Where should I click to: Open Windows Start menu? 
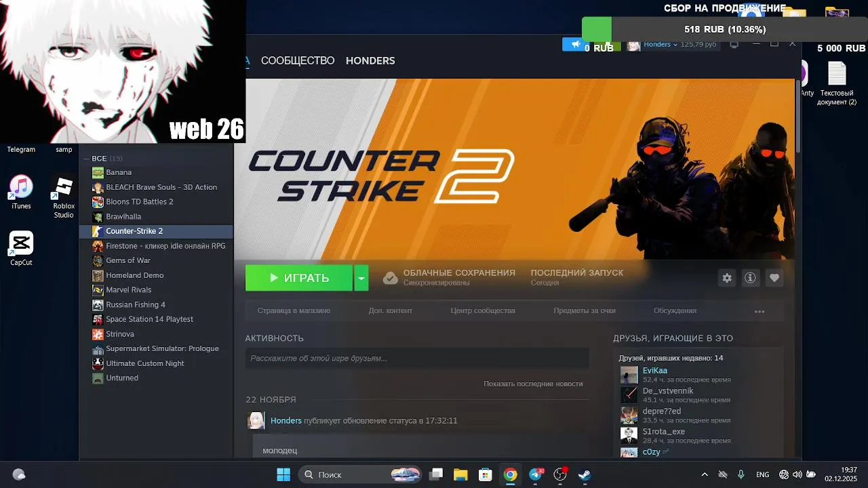coord(283,474)
